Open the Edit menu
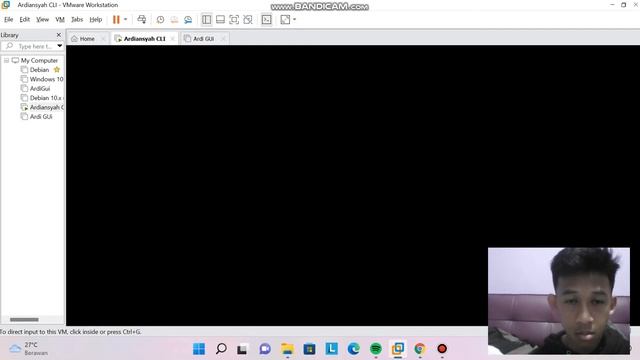 (24, 19)
